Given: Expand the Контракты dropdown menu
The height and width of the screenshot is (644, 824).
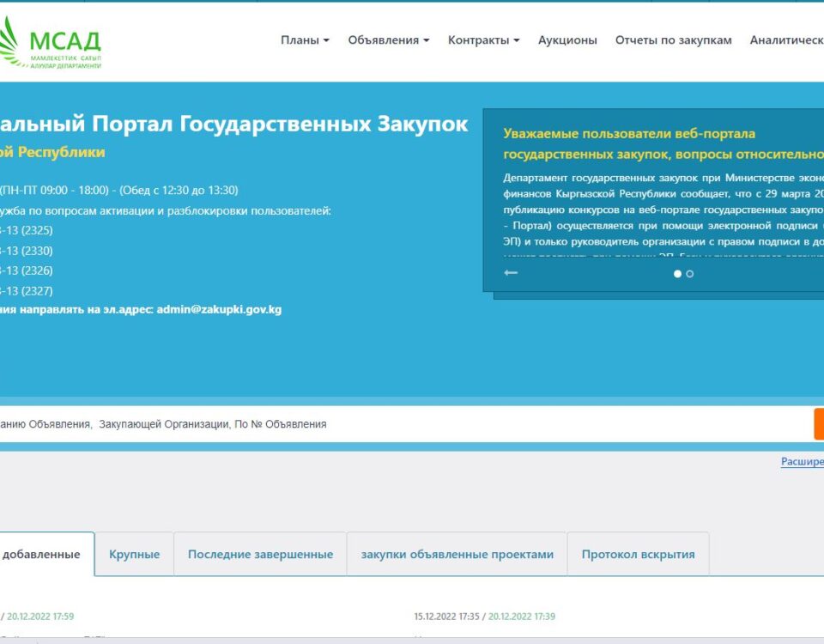Looking at the screenshot, I should click(483, 40).
